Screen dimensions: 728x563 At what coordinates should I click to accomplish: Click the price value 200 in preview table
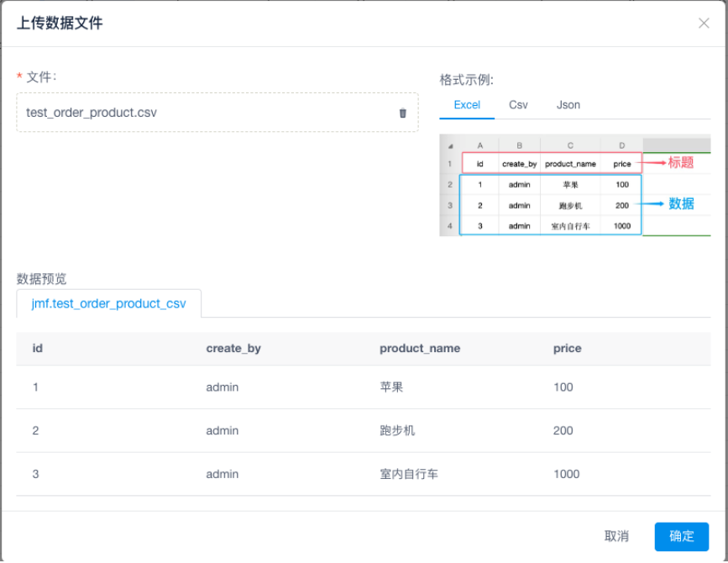pos(563,431)
